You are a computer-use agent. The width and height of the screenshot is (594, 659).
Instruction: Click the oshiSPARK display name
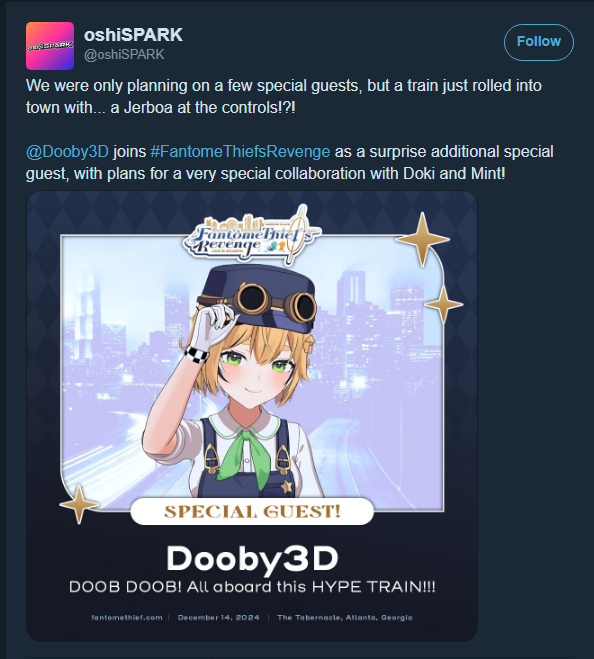[133, 35]
